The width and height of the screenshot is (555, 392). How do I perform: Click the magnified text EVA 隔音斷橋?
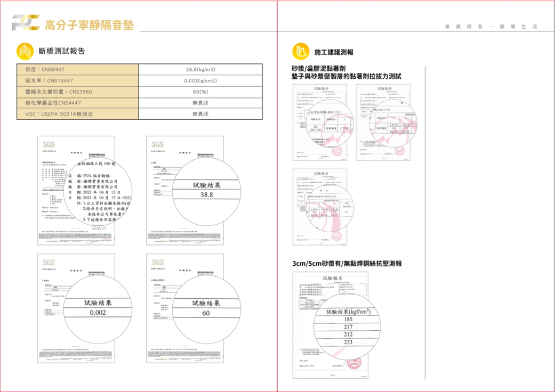click(x=97, y=176)
